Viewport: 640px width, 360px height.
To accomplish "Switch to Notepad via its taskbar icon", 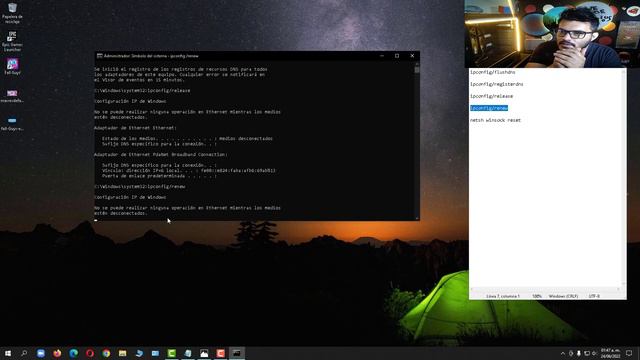I will [188, 353].
